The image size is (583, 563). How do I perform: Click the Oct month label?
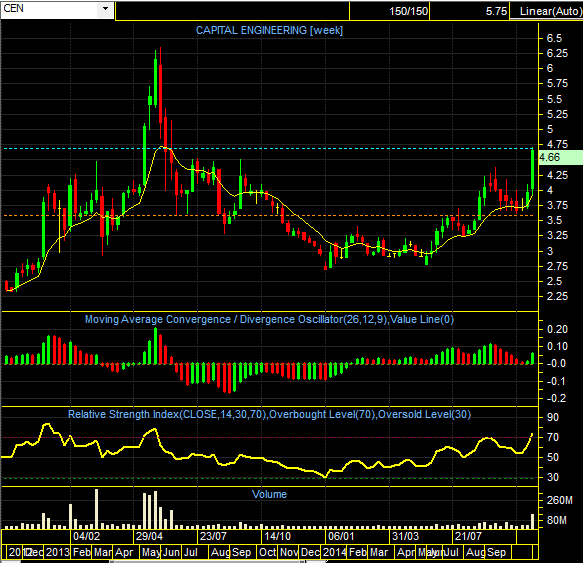click(267, 552)
